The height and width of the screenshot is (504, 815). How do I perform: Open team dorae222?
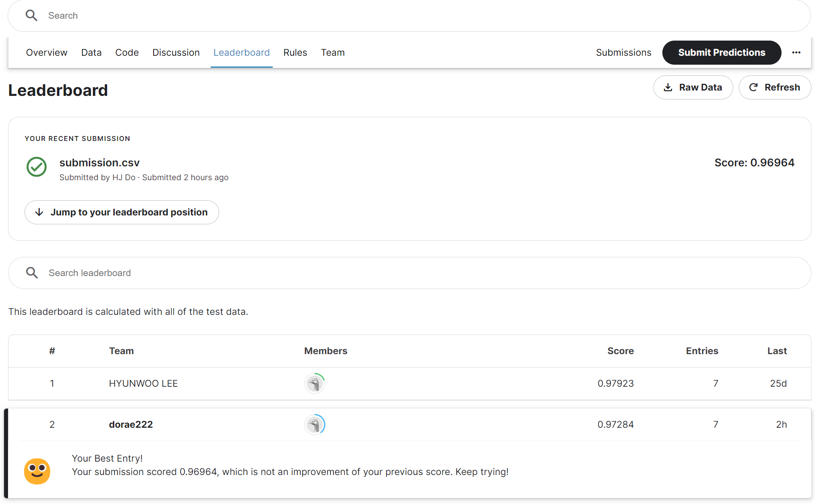tap(131, 425)
